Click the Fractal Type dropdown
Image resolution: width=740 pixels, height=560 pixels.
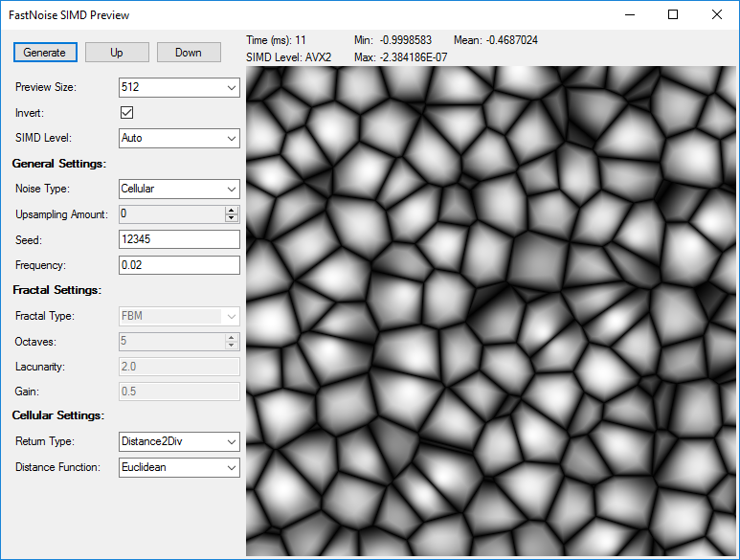click(178, 315)
